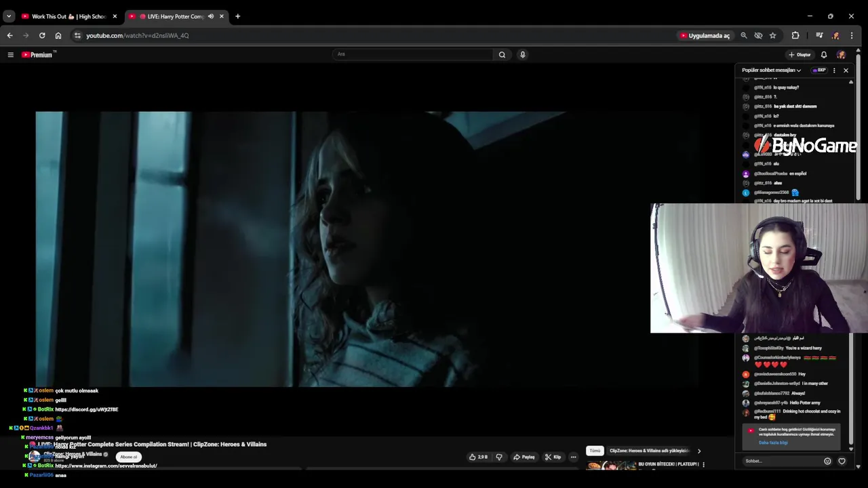Open live chat three-dot options

(834, 70)
